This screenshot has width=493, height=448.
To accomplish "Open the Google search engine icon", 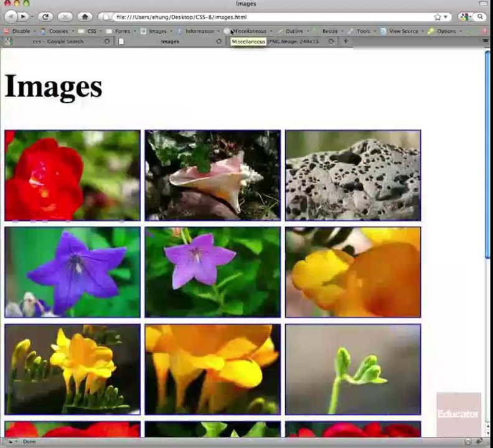I will click(464, 17).
